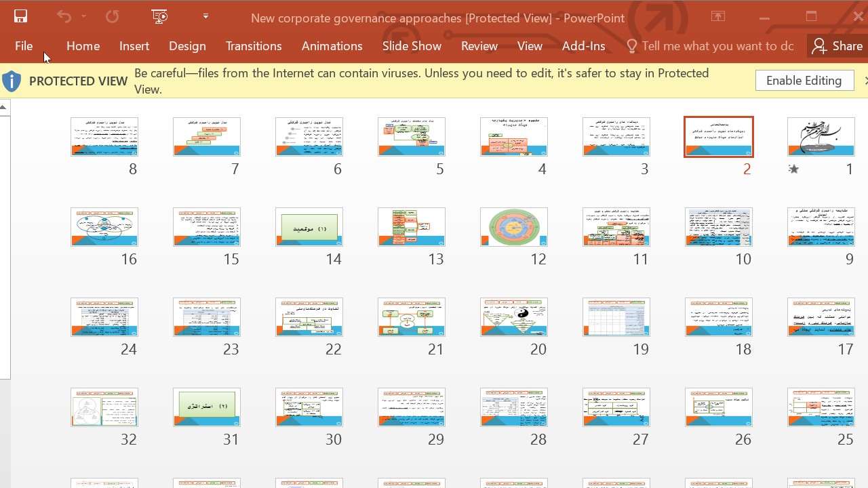Click the Share button
The width and height of the screenshot is (868, 488).
(x=837, y=46)
